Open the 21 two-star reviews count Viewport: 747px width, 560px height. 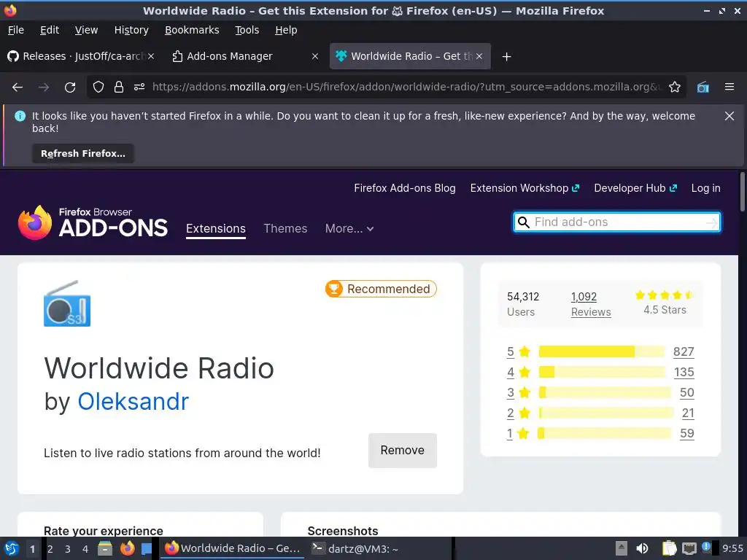(x=688, y=413)
